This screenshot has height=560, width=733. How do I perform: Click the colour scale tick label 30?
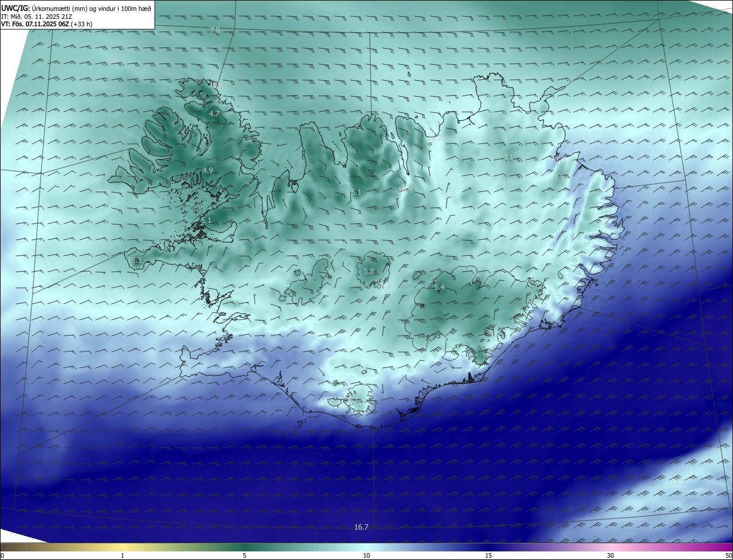tap(610, 556)
